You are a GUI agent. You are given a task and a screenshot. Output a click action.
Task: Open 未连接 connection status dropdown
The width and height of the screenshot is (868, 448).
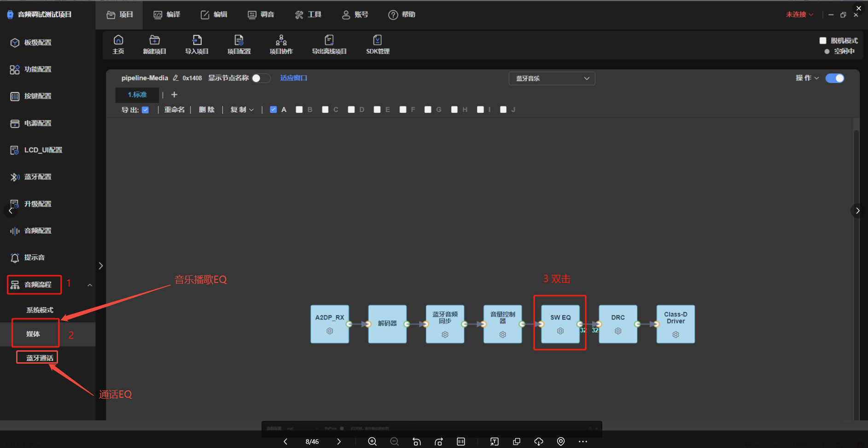tap(799, 15)
